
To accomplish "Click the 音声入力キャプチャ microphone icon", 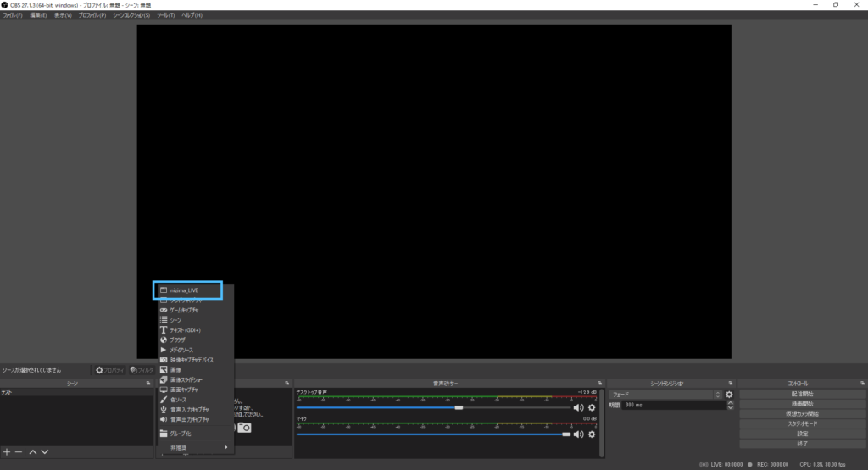I will click(164, 409).
